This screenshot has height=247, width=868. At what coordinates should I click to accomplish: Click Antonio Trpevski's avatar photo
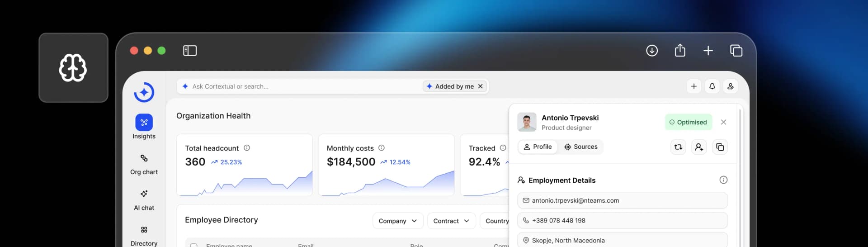527,122
